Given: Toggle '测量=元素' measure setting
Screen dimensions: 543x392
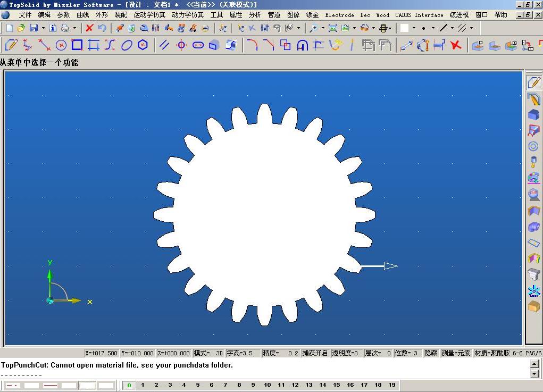Looking at the screenshot, I should [x=456, y=353].
